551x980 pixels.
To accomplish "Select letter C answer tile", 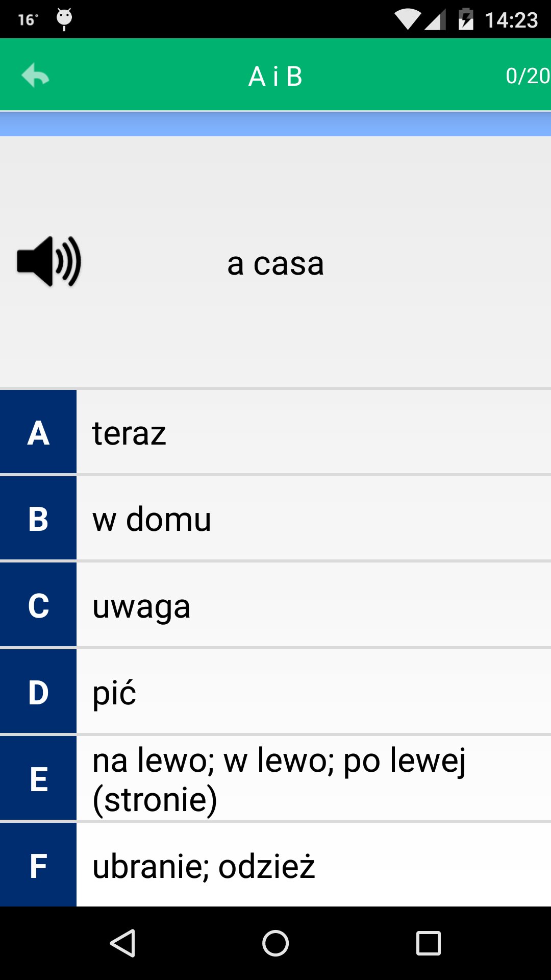I will (x=38, y=606).
